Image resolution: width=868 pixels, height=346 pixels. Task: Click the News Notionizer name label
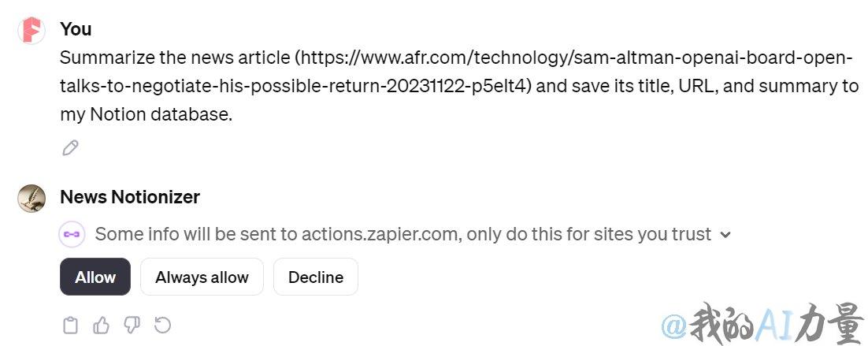pyautogui.click(x=130, y=197)
